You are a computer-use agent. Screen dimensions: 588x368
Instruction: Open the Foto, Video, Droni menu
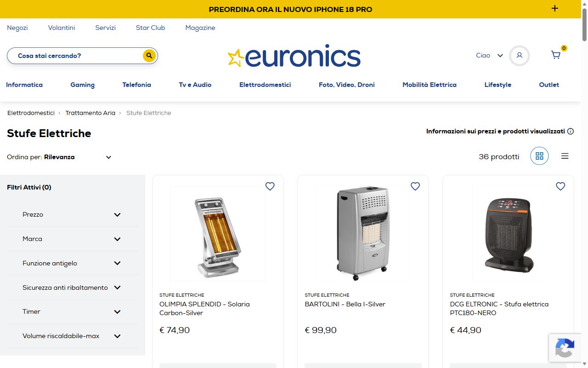coord(347,85)
